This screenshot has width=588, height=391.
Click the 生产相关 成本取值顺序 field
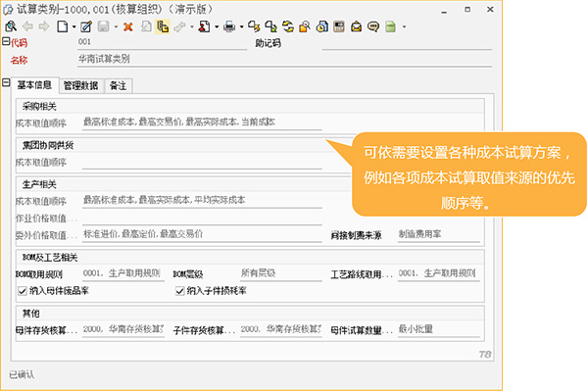[x=202, y=201]
